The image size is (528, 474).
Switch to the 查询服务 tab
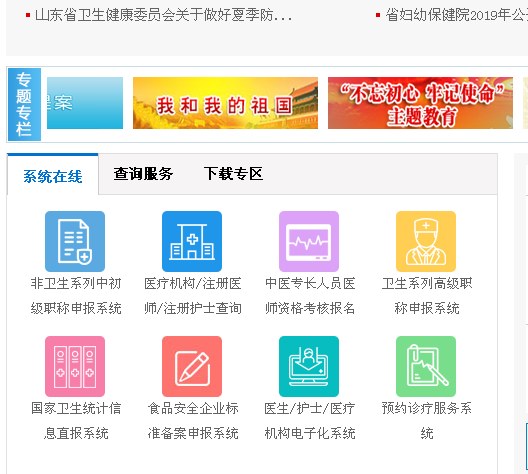point(143,174)
